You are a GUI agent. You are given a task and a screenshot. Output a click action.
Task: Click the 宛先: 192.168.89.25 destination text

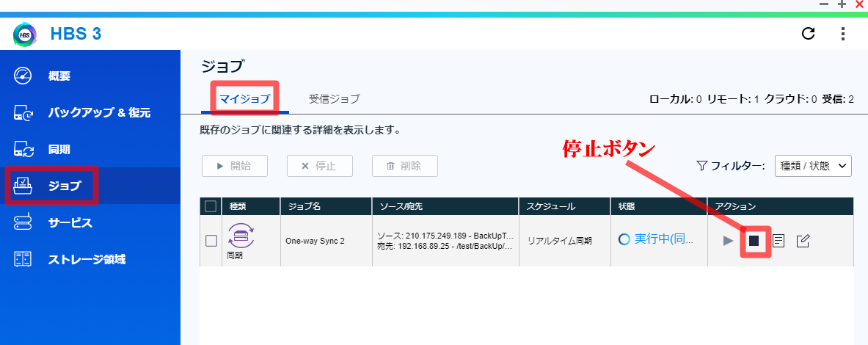(445, 246)
